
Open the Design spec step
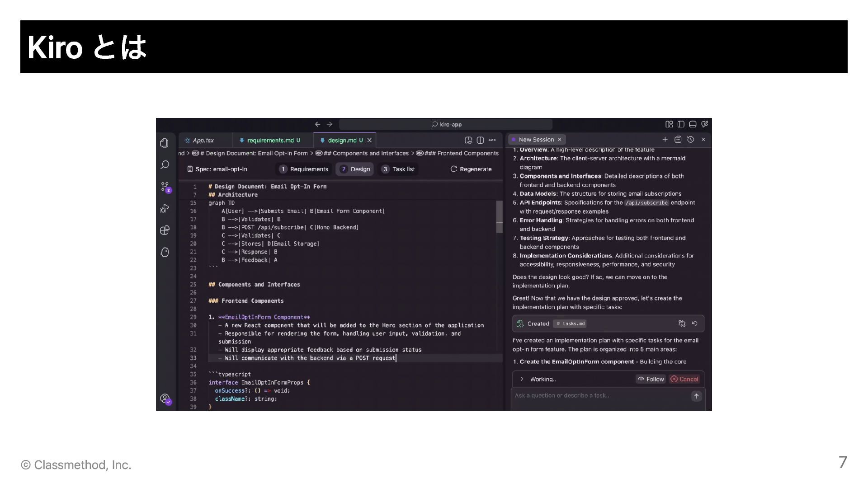point(355,169)
